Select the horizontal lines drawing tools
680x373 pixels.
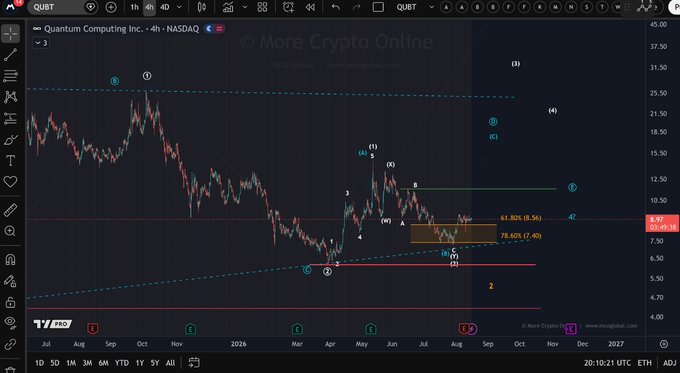[10, 75]
